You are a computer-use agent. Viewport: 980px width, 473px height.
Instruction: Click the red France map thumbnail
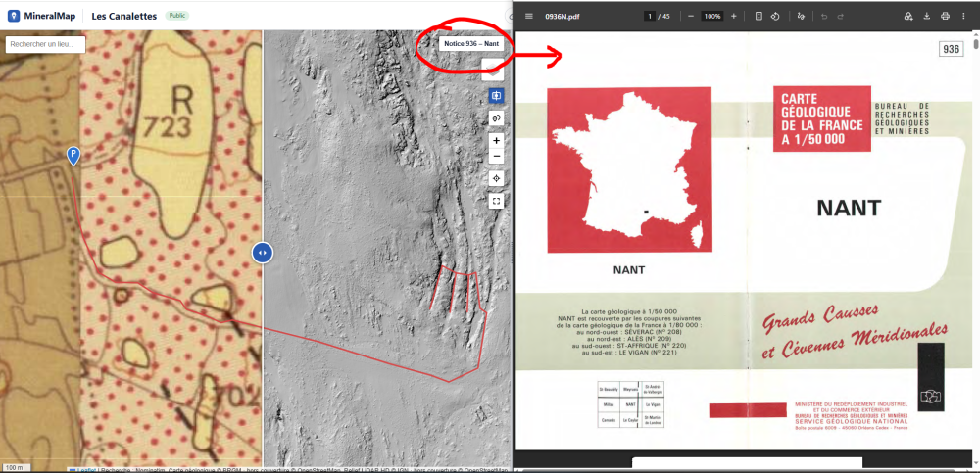tap(629, 170)
